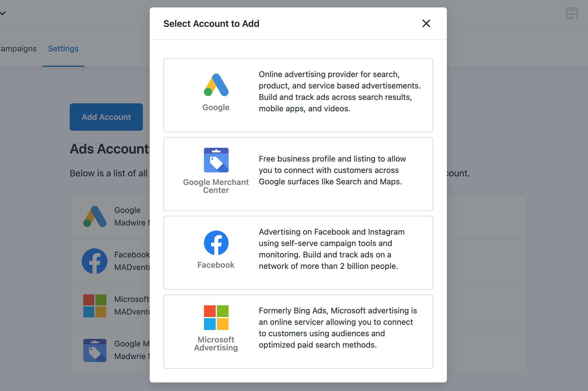Select the Google account option description

coord(339,91)
